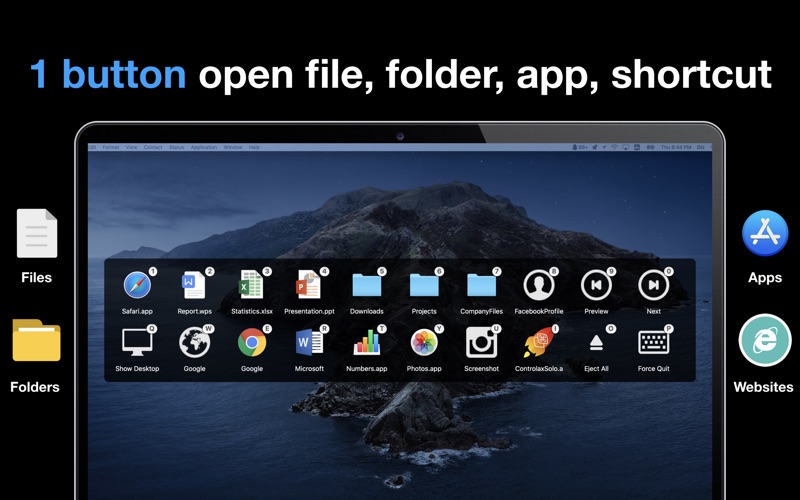Click the Eject All icon

point(596,343)
